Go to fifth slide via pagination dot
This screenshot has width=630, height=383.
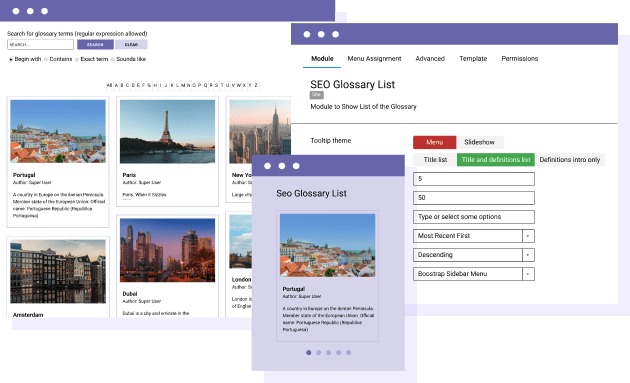coord(348,352)
